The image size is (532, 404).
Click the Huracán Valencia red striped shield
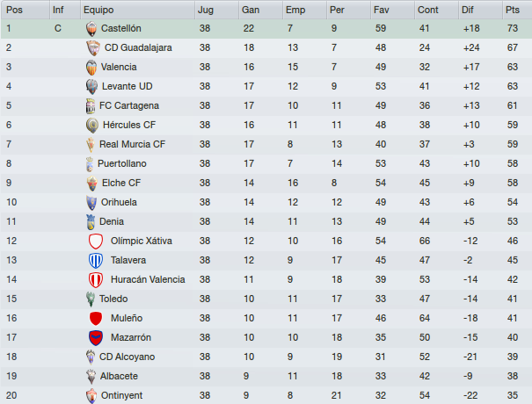coord(96,280)
